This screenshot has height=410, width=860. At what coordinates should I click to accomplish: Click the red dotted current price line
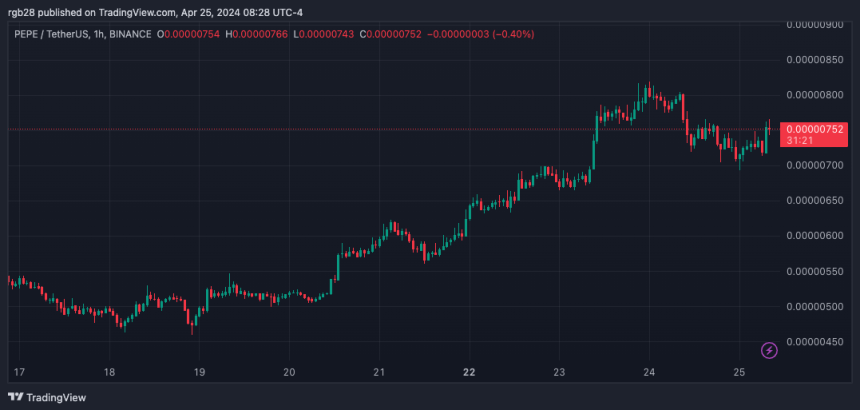400,130
